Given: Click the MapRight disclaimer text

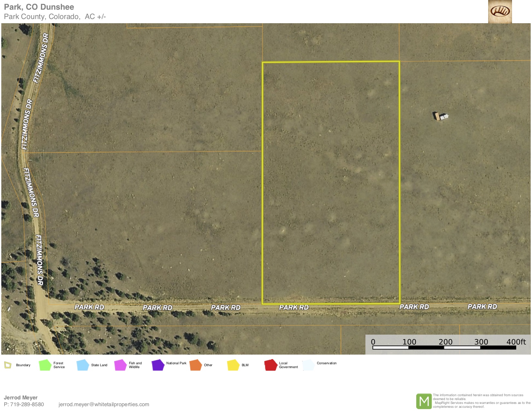Looking at the screenshot, I should pyautogui.click(x=481, y=401).
